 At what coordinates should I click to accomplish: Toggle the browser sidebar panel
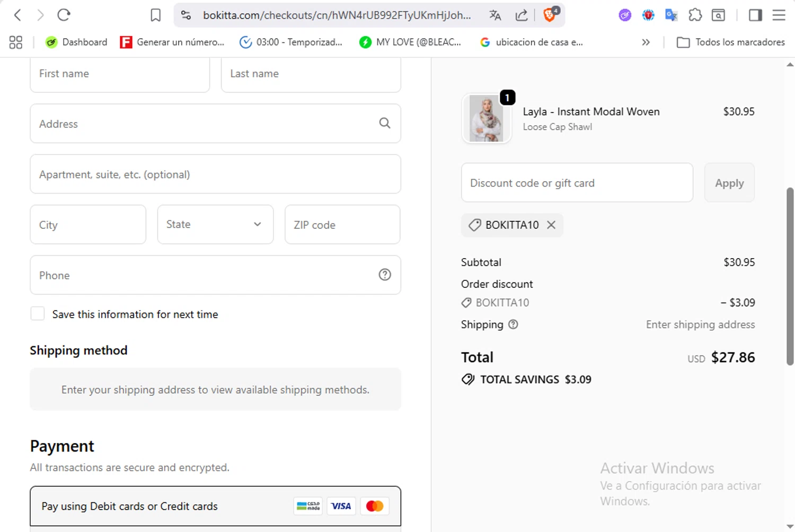click(755, 15)
